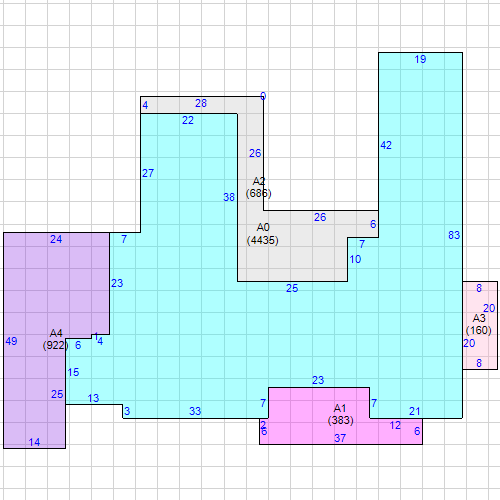Click the dimension value 3
The width and height of the screenshot is (500, 500).
point(127,411)
